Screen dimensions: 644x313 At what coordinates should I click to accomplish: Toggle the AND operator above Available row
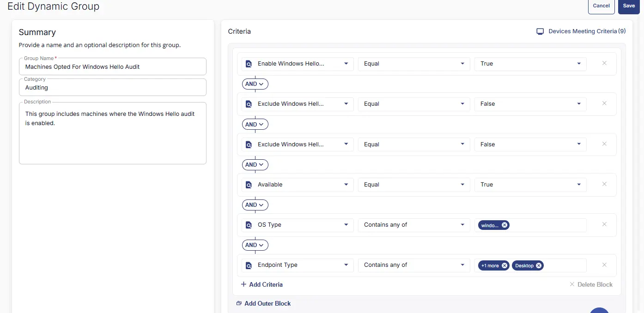click(255, 165)
